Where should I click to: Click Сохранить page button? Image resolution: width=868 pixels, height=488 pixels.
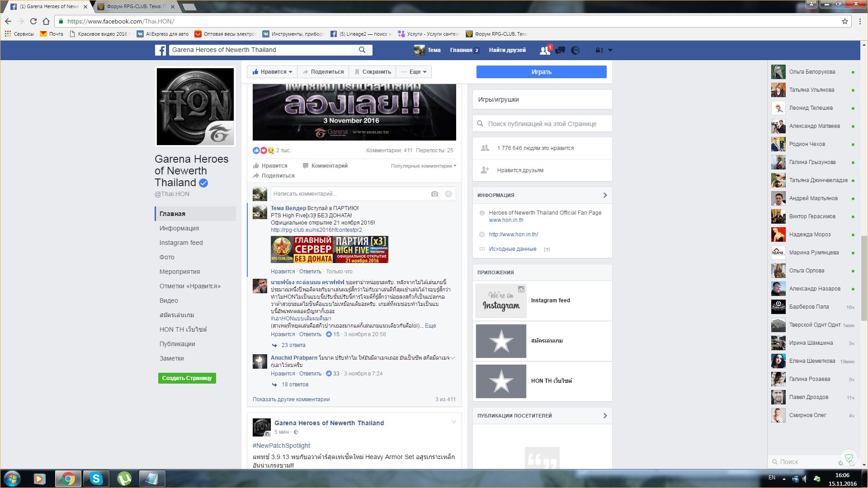click(373, 72)
